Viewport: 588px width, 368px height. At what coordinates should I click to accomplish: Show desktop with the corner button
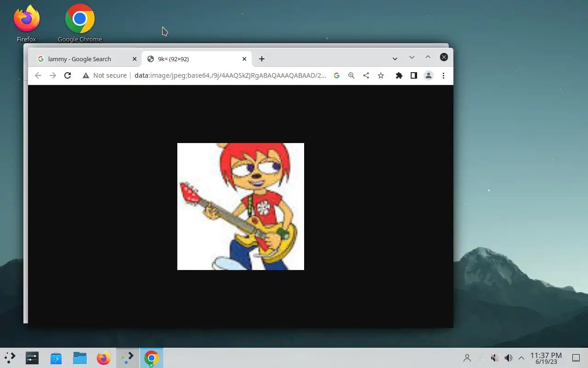coord(576,358)
